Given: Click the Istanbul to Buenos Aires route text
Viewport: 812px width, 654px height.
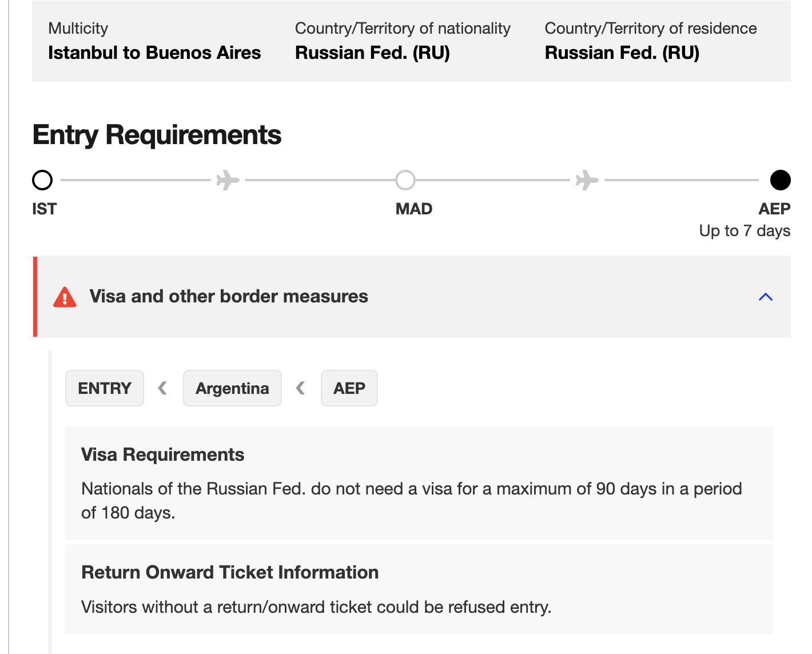Looking at the screenshot, I should pyautogui.click(x=154, y=53).
